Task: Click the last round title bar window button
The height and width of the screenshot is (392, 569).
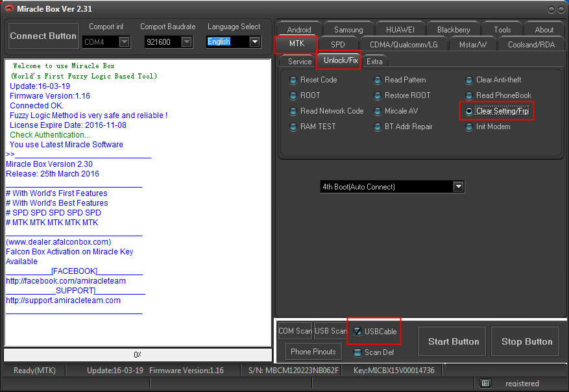Action: (x=561, y=10)
